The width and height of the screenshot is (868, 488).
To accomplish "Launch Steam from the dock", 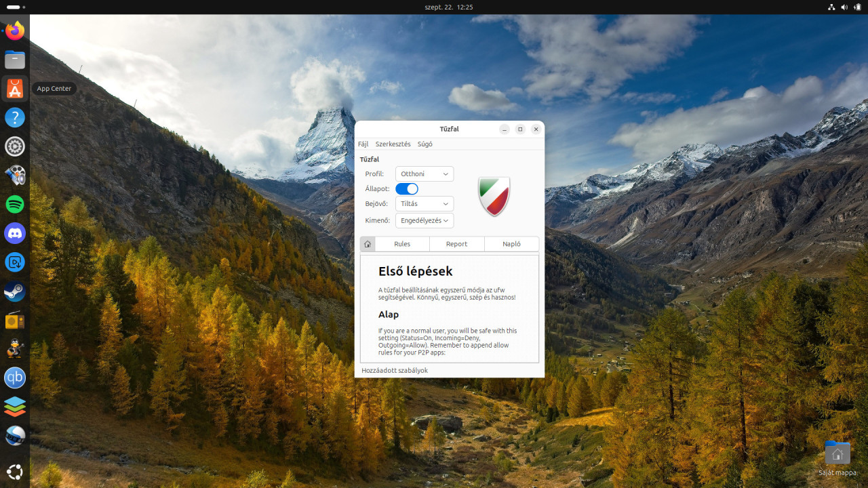I will [15, 291].
